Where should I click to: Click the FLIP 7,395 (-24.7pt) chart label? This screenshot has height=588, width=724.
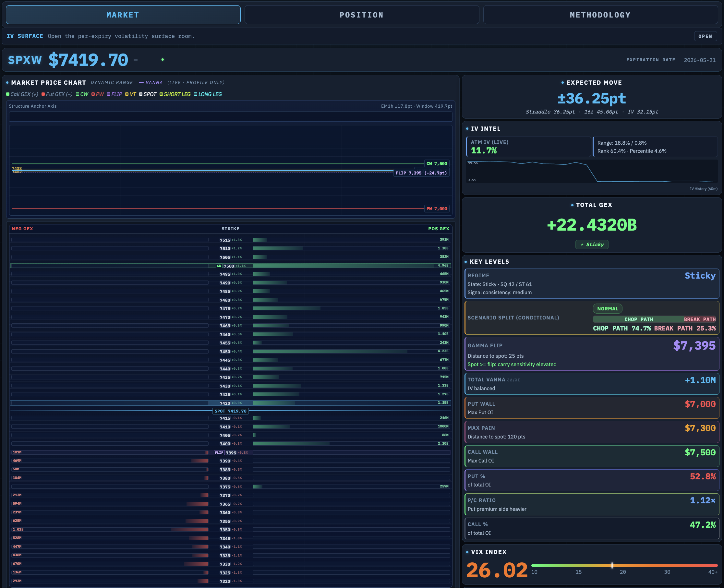point(421,173)
